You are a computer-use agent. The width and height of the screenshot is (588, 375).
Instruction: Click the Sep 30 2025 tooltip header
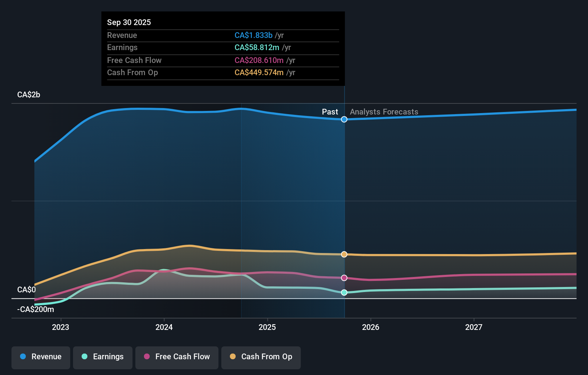tap(129, 22)
